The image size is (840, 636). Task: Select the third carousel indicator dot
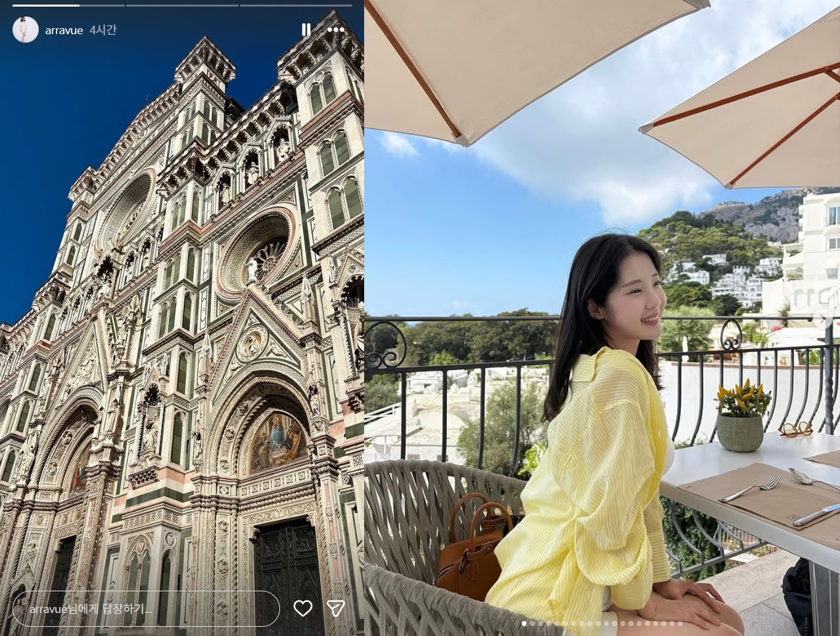pyautogui.click(x=542, y=624)
